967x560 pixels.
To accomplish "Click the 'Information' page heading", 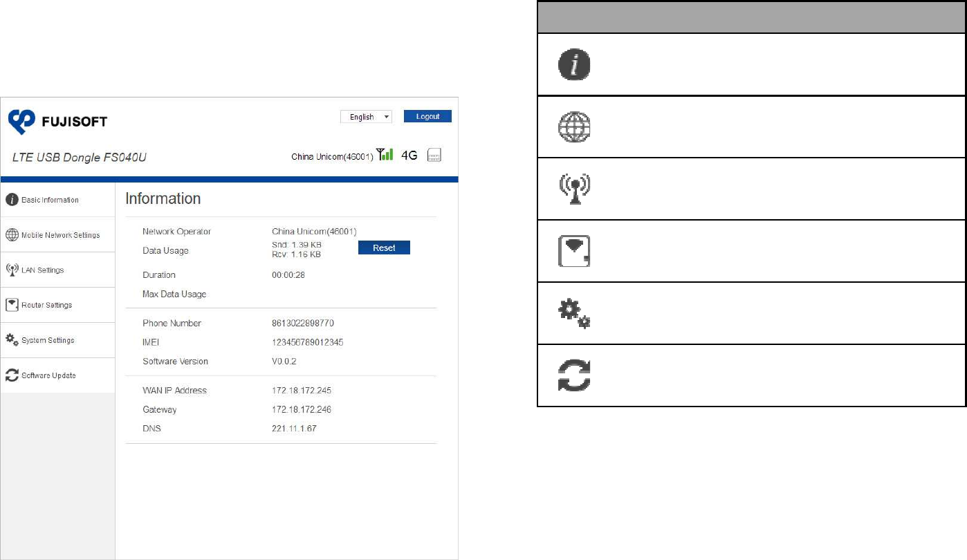I will point(163,198).
